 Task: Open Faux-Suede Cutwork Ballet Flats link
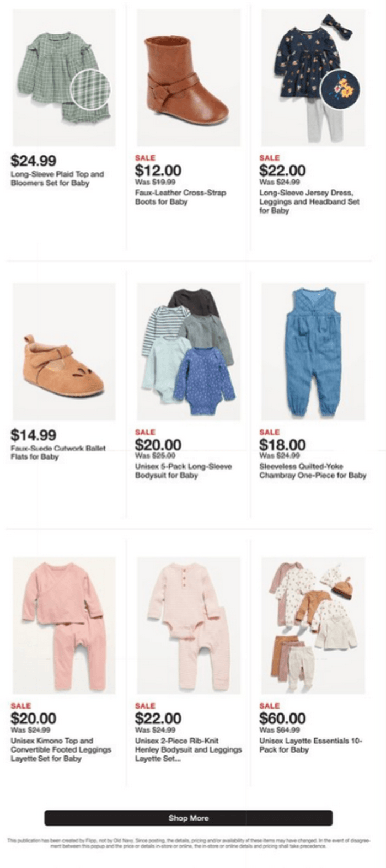(x=58, y=452)
